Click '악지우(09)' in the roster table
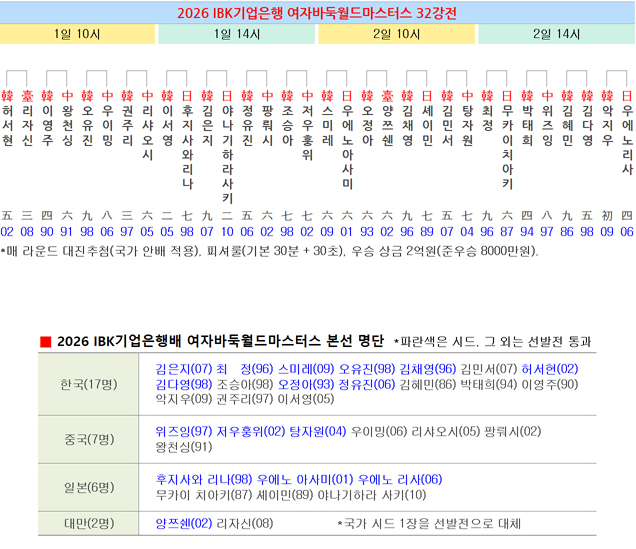636x549 pixels. [x=184, y=399]
